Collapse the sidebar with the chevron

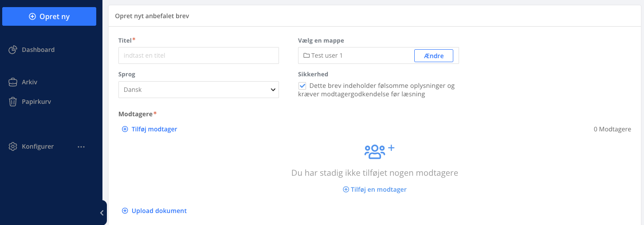coord(102,213)
